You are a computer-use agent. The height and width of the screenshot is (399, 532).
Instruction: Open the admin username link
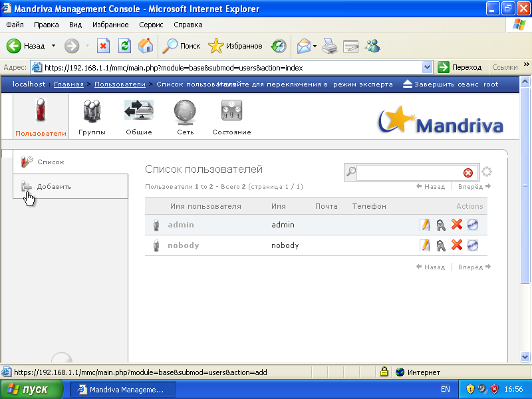(x=181, y=225)
